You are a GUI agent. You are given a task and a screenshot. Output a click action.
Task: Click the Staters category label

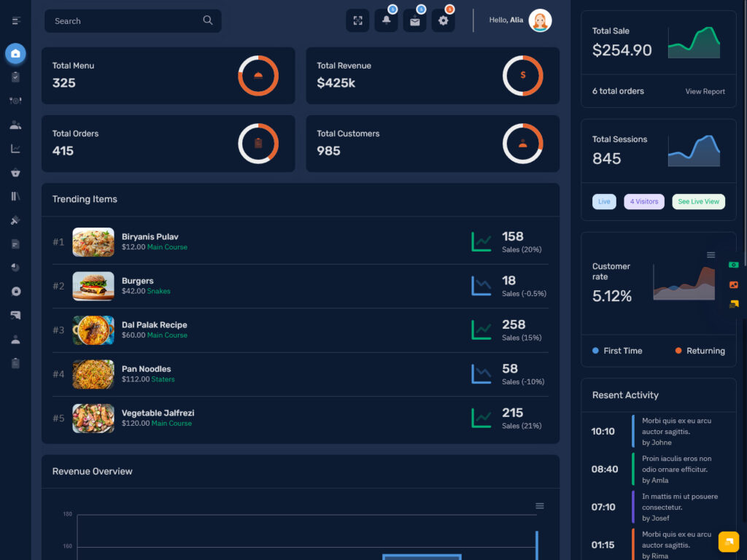tap(163, 379)
